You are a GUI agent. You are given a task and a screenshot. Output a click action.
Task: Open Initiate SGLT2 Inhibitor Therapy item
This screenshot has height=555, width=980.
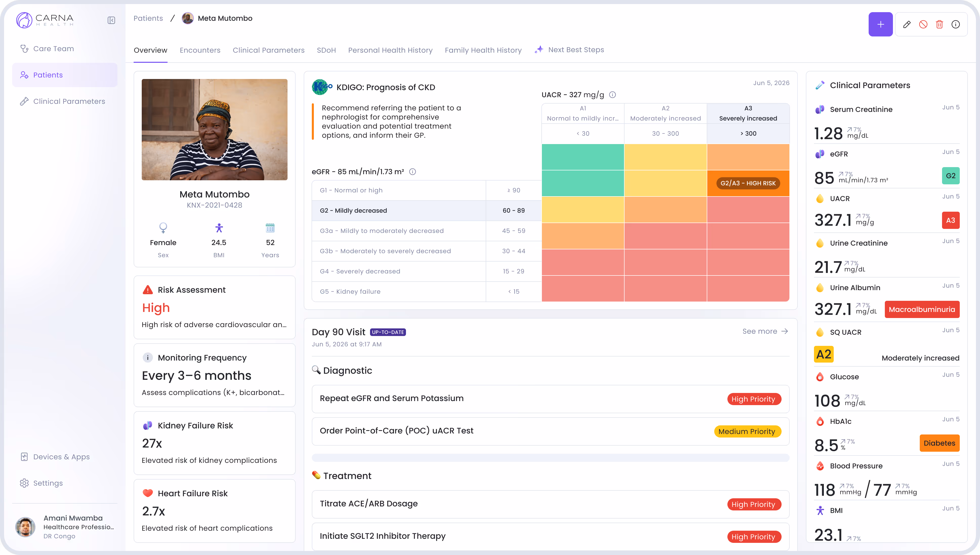click(x=550, y=536)
